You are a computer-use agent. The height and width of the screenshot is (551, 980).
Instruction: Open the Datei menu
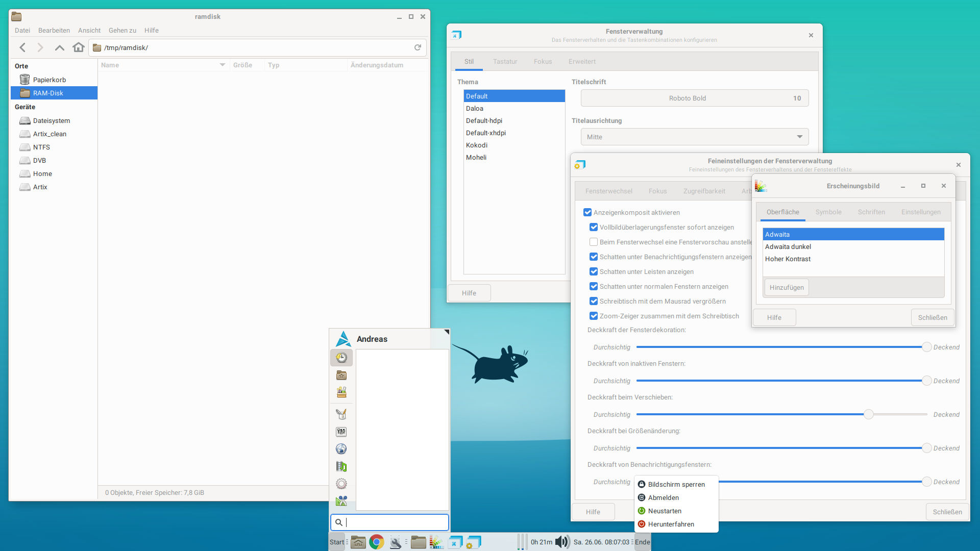[x=22, y=30]
